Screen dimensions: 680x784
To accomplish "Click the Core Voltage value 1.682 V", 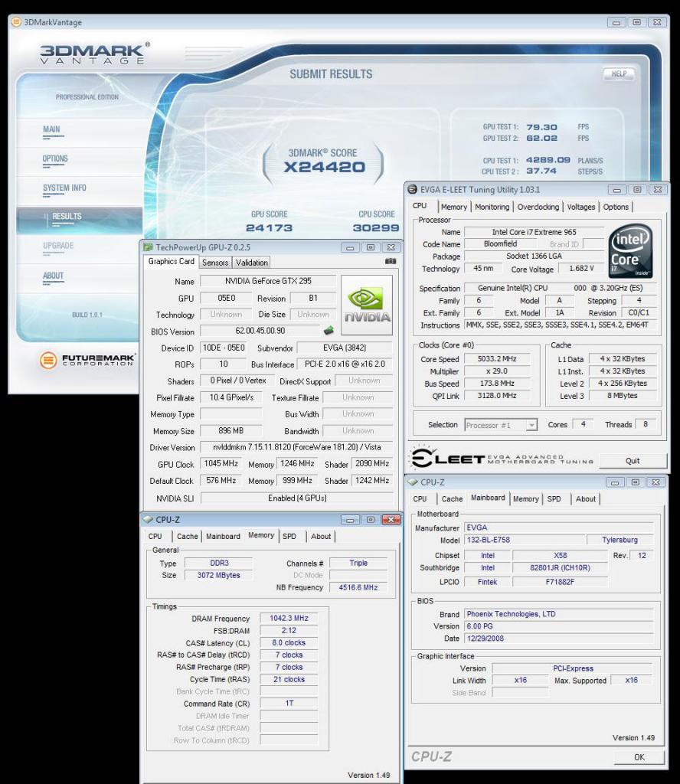I will tap(581, 269).
